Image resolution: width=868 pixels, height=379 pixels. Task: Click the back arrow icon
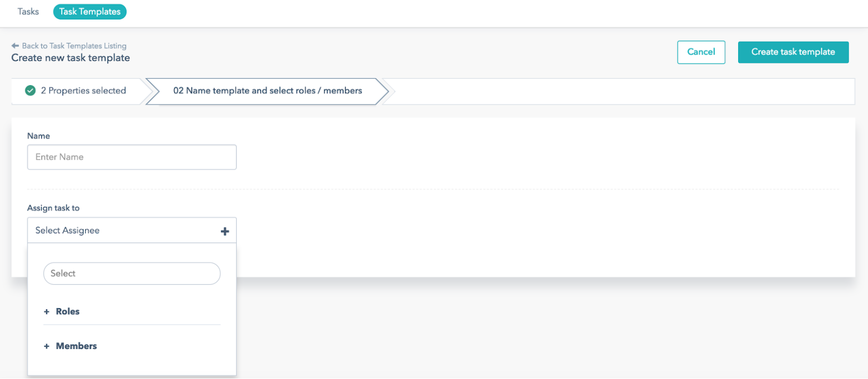tap(15, 46)
